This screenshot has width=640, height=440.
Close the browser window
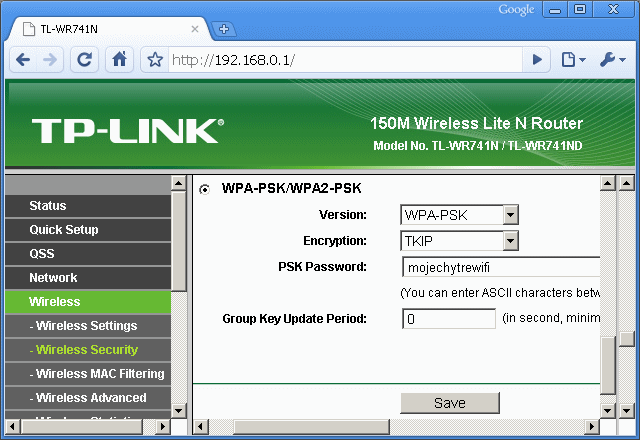[613, 9]
